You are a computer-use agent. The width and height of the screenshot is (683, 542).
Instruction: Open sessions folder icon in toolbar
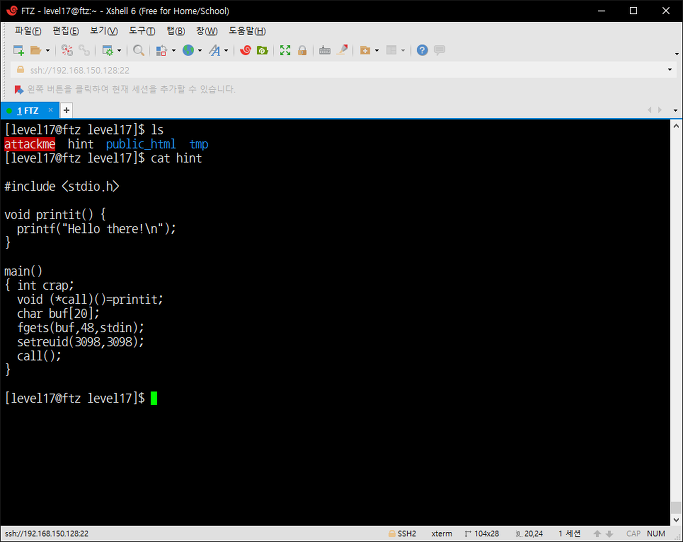(35, 51)
